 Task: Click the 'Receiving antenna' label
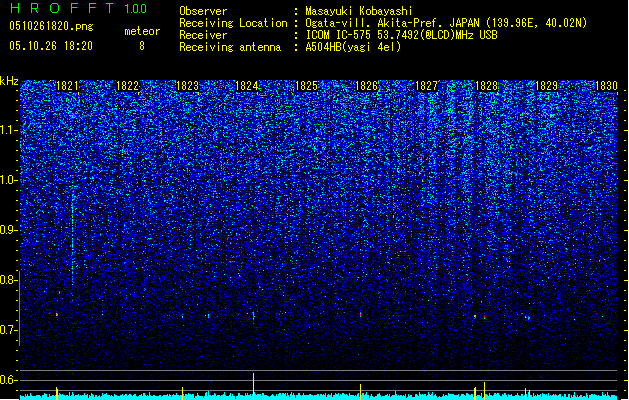click(230, 47)
